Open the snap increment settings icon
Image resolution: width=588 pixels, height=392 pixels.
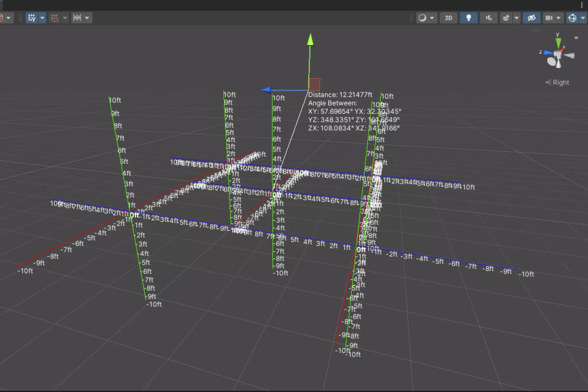pos(77,18)
